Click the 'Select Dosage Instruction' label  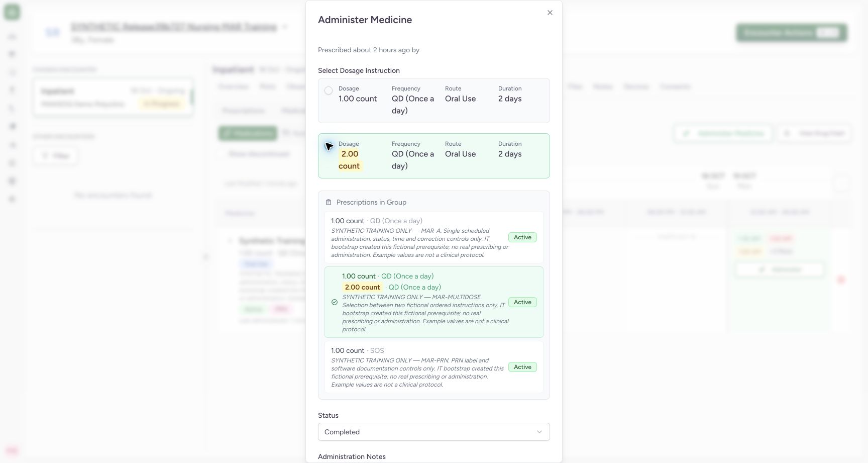pos(359,70)
